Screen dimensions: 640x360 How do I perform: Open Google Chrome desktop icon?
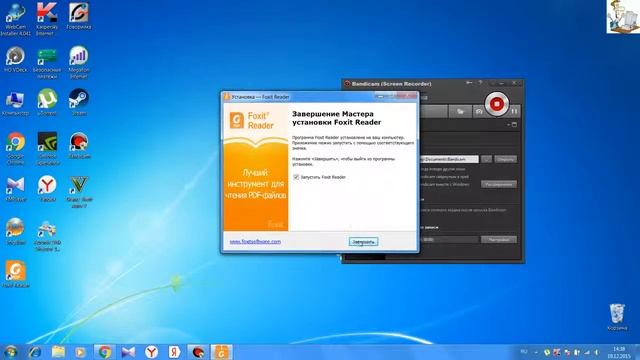(16, 149)
